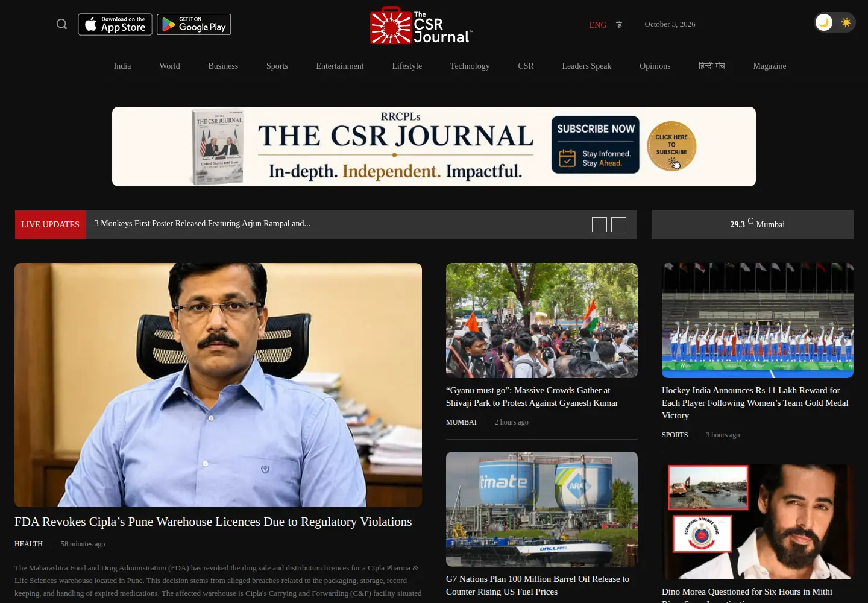Click the SPORTS category tag
Screen dimensions: 868x603
pyautogui.click(x=675, y=435)
